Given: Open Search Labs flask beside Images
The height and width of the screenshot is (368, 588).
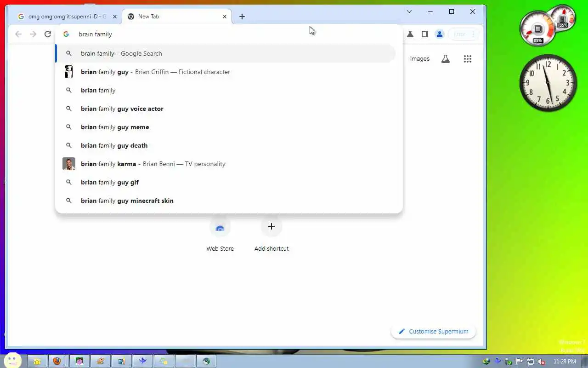Looking at the screenshot, I should point(446,59).
